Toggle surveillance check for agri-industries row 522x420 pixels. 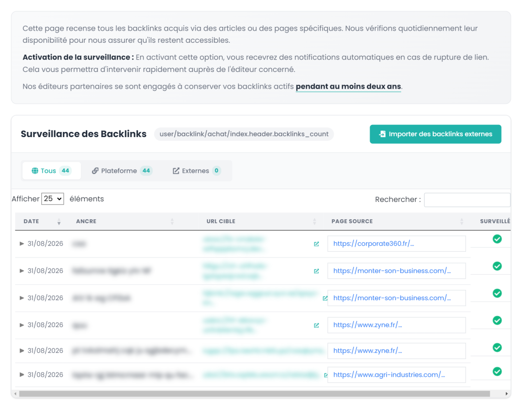[x=497, y=372]
